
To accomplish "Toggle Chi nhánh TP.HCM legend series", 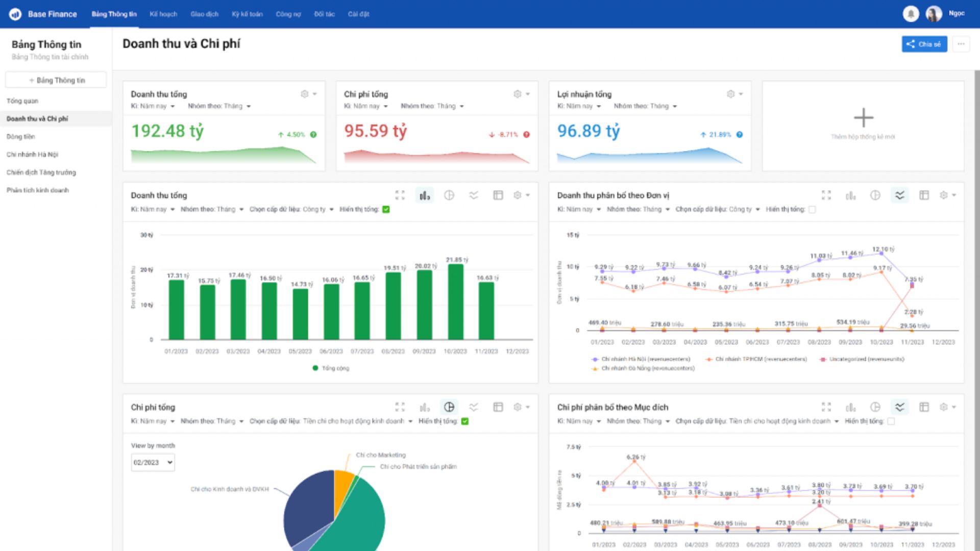I will click(x=756, y=359).
